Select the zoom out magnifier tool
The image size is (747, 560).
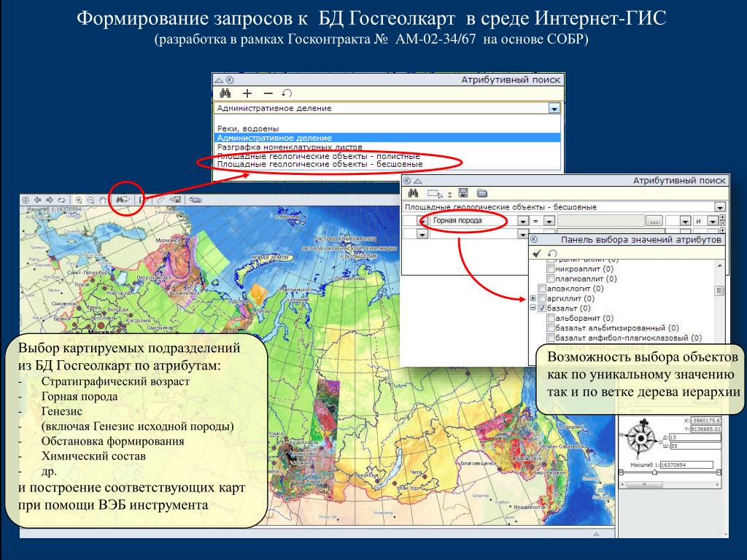click(x=90, y=200)
